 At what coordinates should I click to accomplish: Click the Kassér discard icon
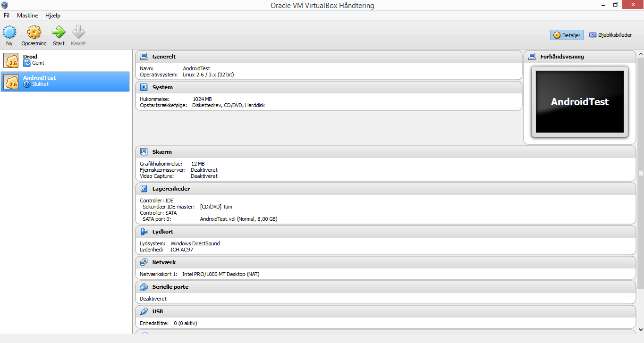(x=78, y=33)
